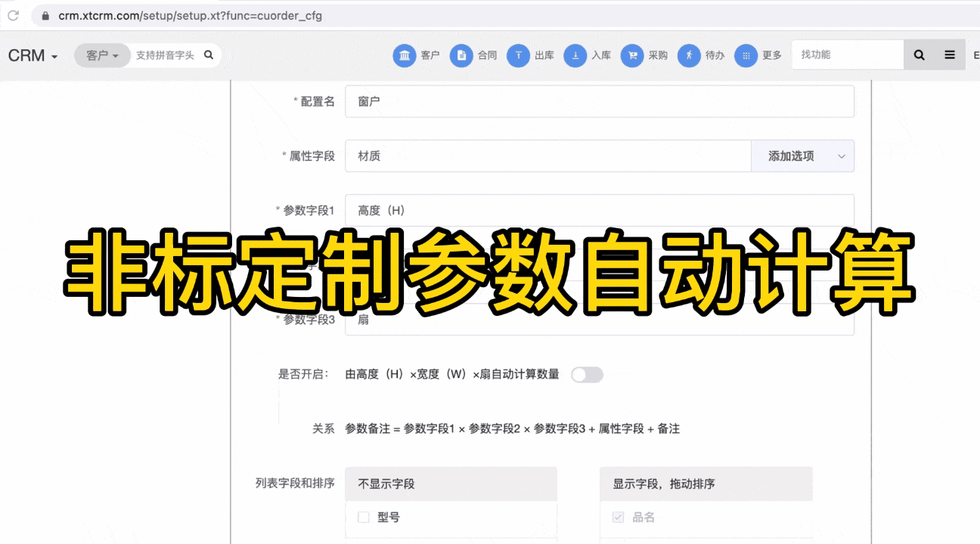This screenshot has width=980, height=544.
Task: Open the 采购 shopping cart icon
Action: [x=632, y=55]
